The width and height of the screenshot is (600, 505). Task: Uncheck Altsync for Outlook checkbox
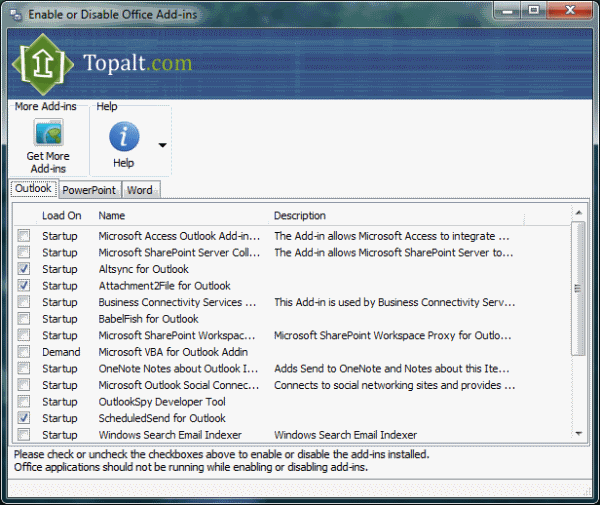coord(24,269)
